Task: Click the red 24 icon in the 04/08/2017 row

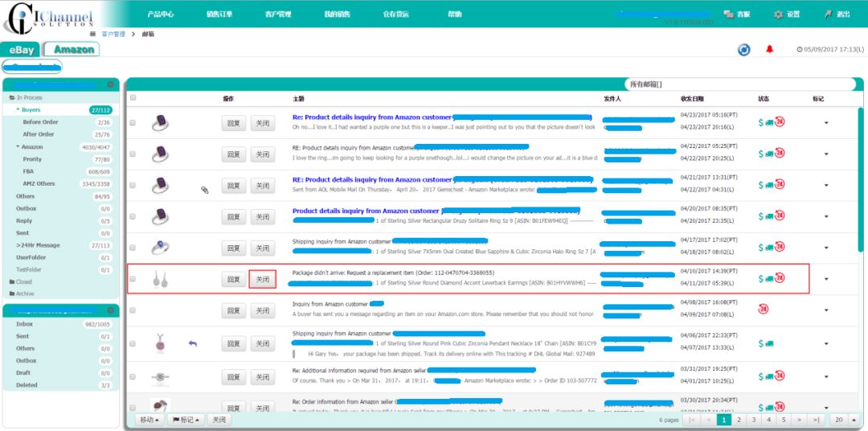Action: pyautogui.click(x=763, y=309)
